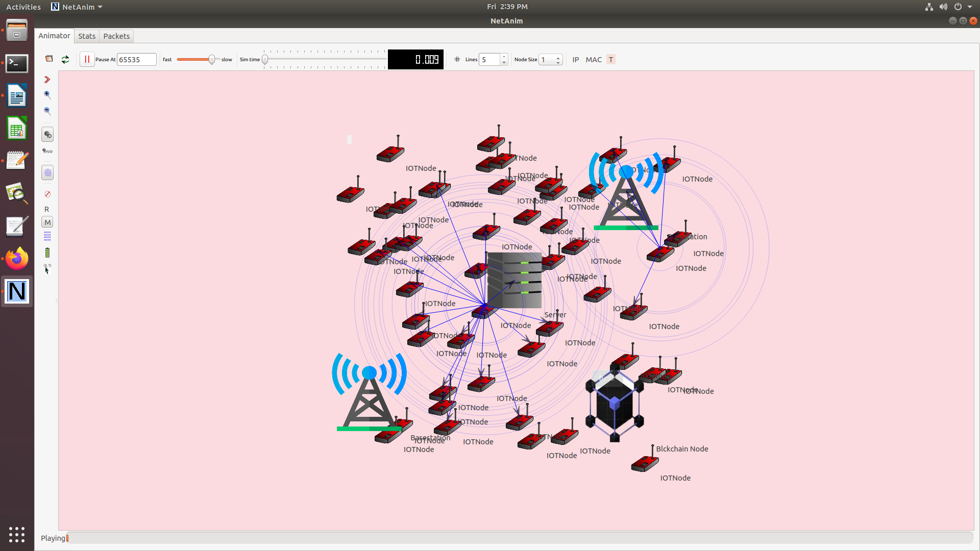This screenshot has width=980, height=551.
Task: Click the red step-through arrows icon
Action: pos(47,80)
